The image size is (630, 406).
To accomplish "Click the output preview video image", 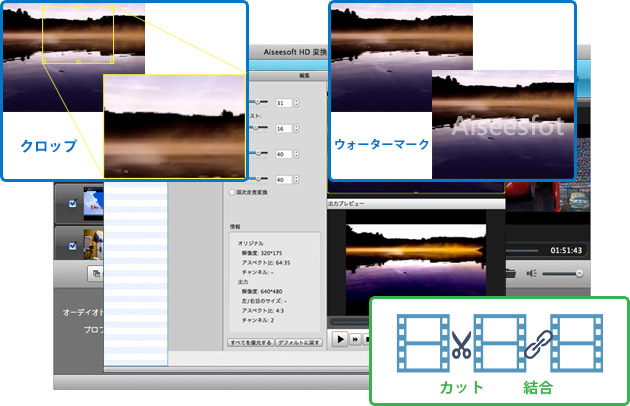I will [x=414, y=265].
